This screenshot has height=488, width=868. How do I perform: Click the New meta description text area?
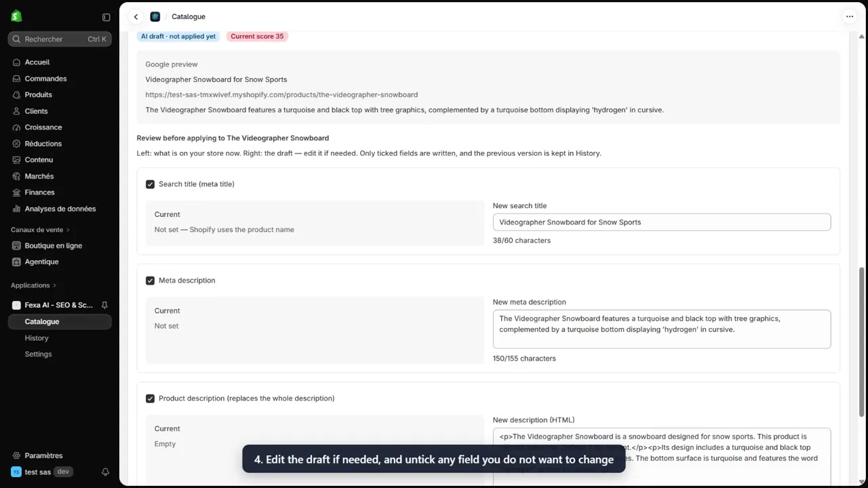[662, 329]
